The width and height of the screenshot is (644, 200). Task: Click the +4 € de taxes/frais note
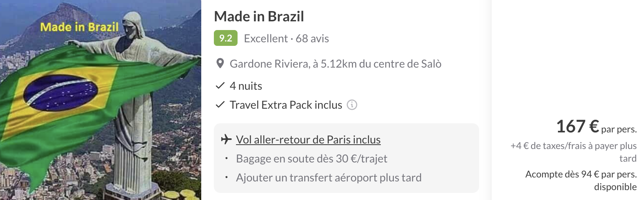click(573, 152)
